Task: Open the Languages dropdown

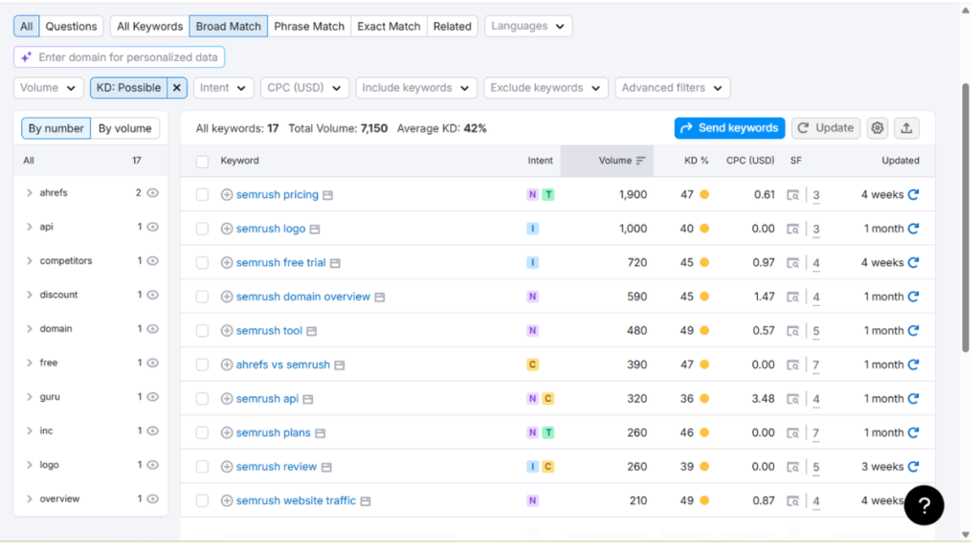Action: (528, 26)
